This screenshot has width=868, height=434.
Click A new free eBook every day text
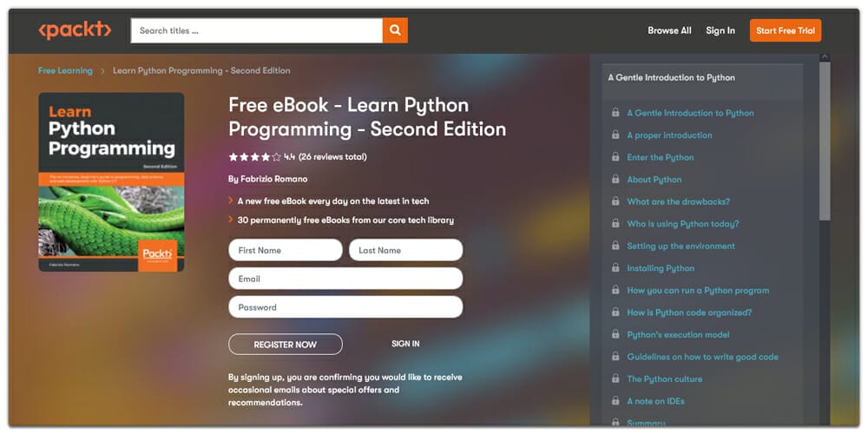pyautogui.click(x=333, y=201)
